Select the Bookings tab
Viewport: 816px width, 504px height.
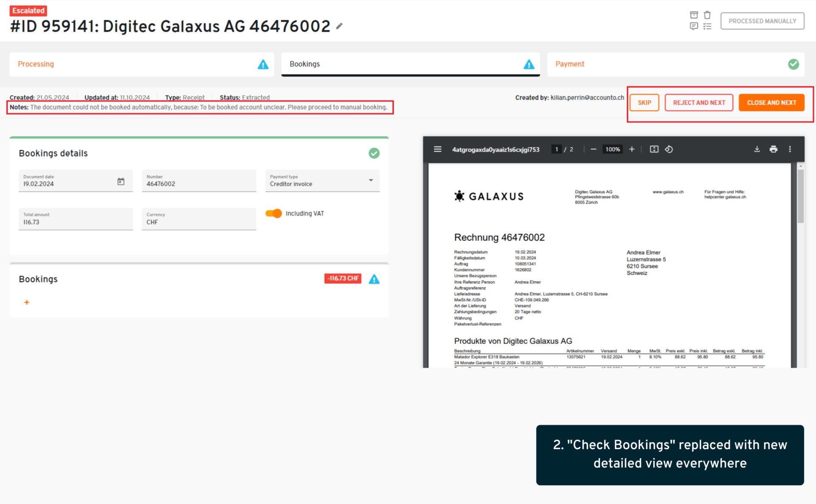(410, 64)
